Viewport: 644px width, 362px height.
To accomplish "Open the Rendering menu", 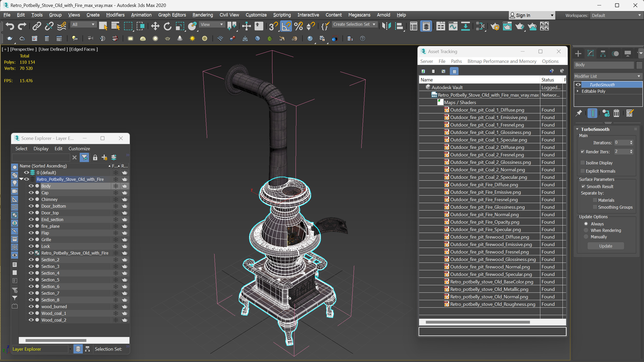I will tap(202, 15).
